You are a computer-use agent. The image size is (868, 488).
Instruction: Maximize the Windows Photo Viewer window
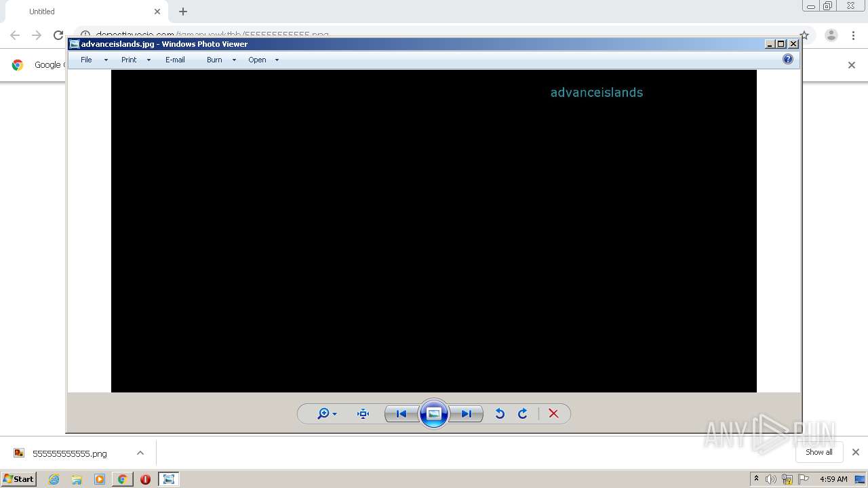coord(781,44)
